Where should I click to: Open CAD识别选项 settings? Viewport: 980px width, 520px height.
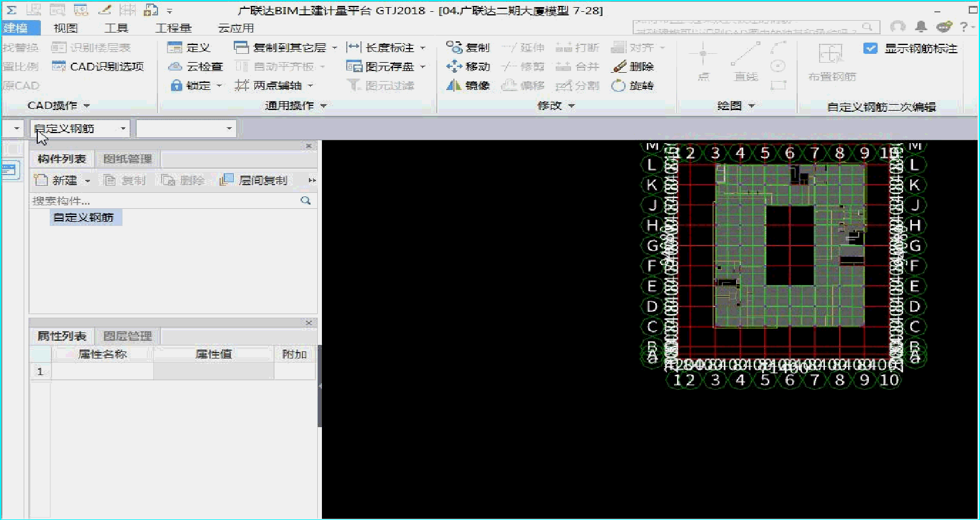coord(98,67)
